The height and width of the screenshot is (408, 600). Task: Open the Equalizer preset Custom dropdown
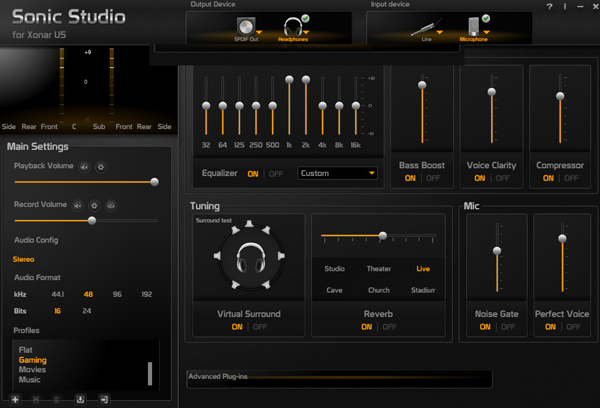point(337,173)
